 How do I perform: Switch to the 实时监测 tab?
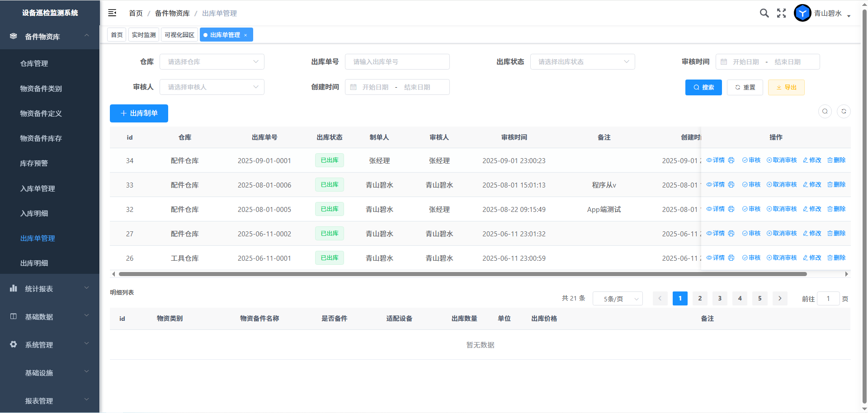coord(144,35)
